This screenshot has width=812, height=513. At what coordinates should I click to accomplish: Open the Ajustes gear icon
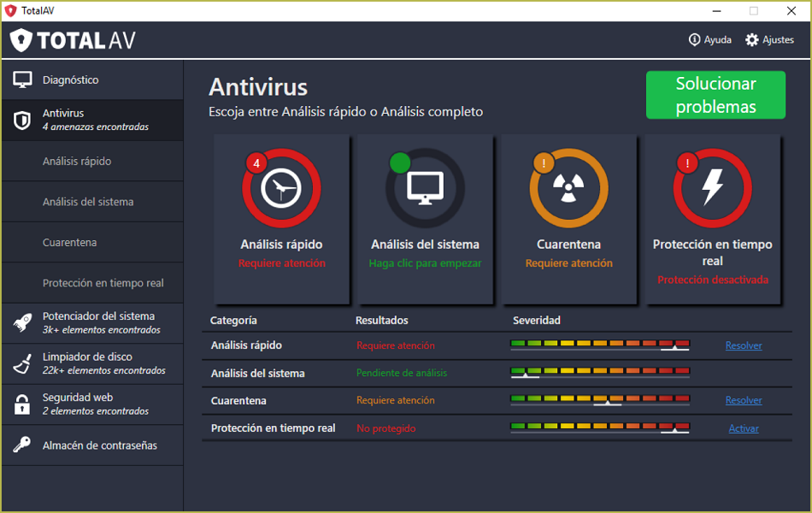(750, 39)
